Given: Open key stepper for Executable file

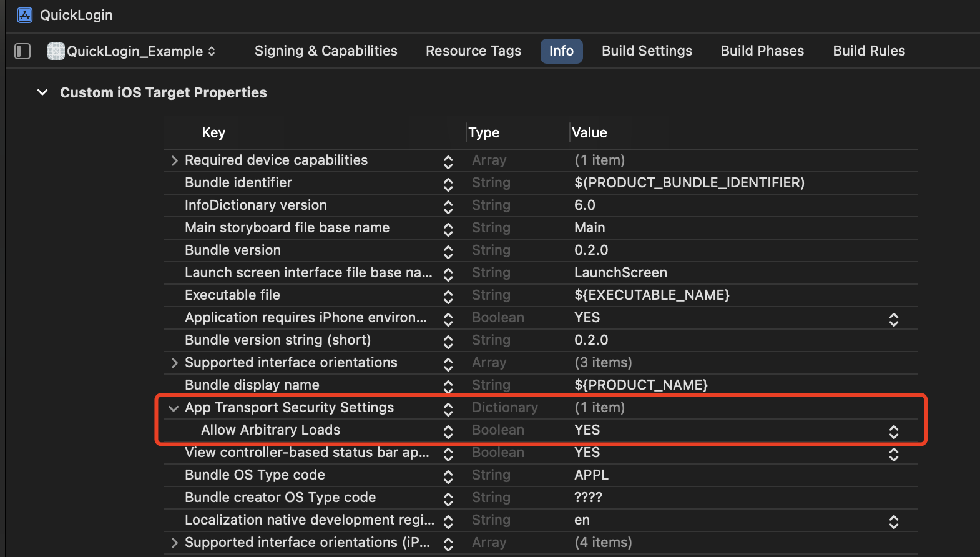Looking at the screenshot, I should (448, 297).
